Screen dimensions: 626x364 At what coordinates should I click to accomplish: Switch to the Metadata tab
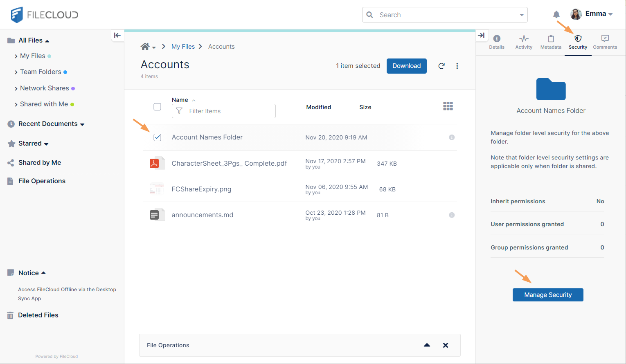(x=551, y=42)
